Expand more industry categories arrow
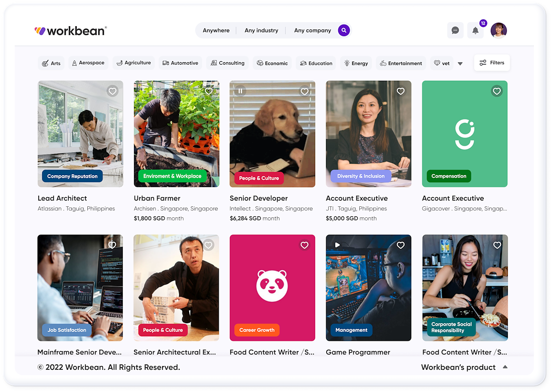The height and width of the screenshot is (392, 552). pyautogui.click(x=460, y=64)
